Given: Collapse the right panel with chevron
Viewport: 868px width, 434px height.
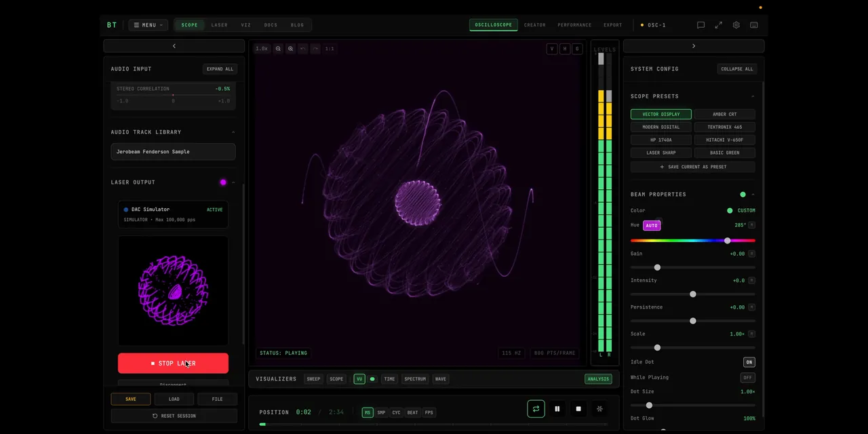Looking at the screenshot, I should [x=693, y=46].
